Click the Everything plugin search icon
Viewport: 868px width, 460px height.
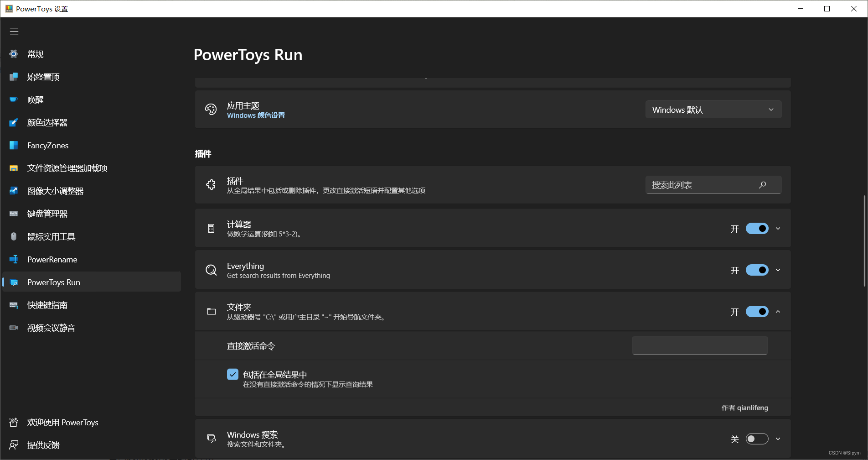click(211, 270)
